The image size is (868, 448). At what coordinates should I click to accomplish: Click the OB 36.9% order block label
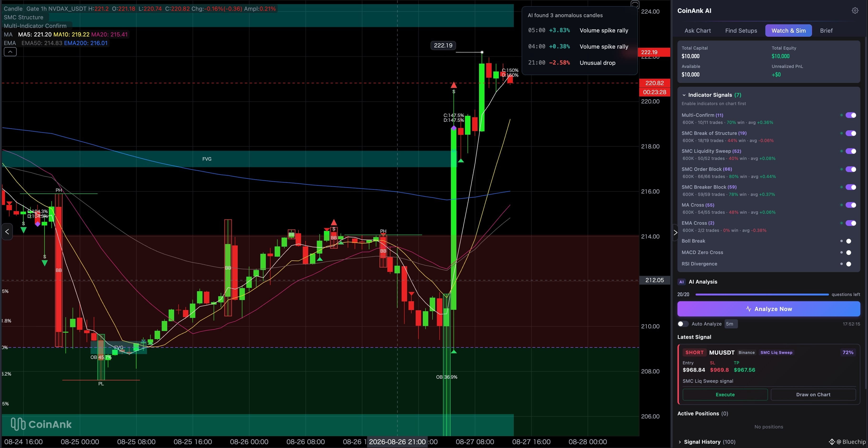[x=446, y=377]
